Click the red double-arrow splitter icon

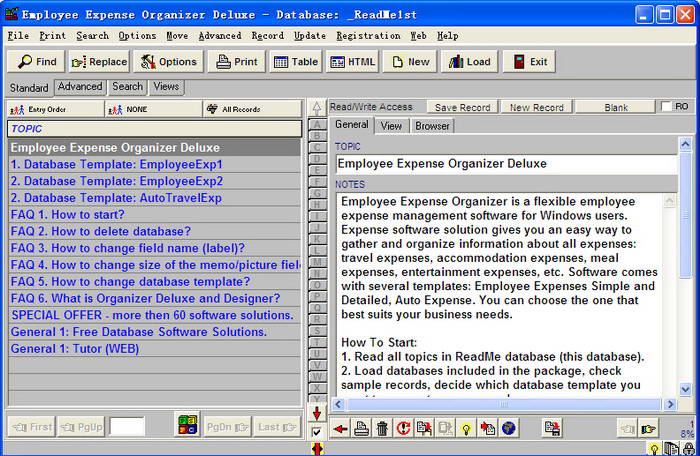(317, 448)
